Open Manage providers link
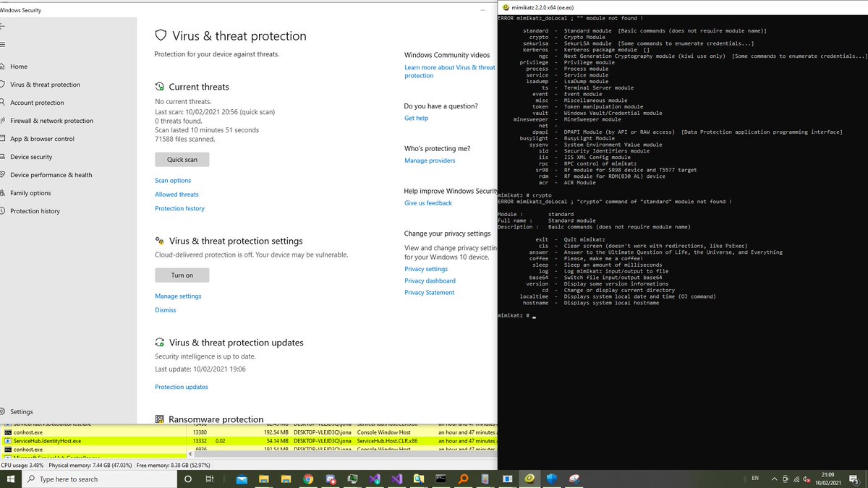The image size is (868, 488). [x=430, y=160]
